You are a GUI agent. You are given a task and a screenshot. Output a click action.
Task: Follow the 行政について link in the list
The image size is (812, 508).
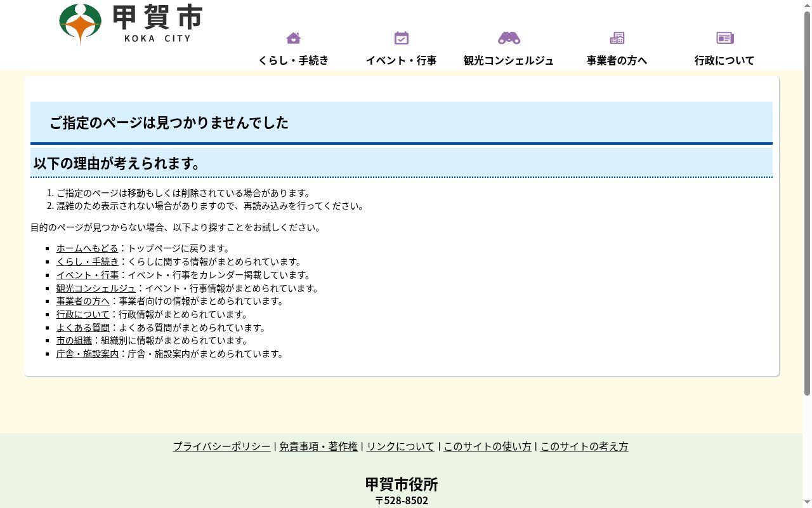83,314
